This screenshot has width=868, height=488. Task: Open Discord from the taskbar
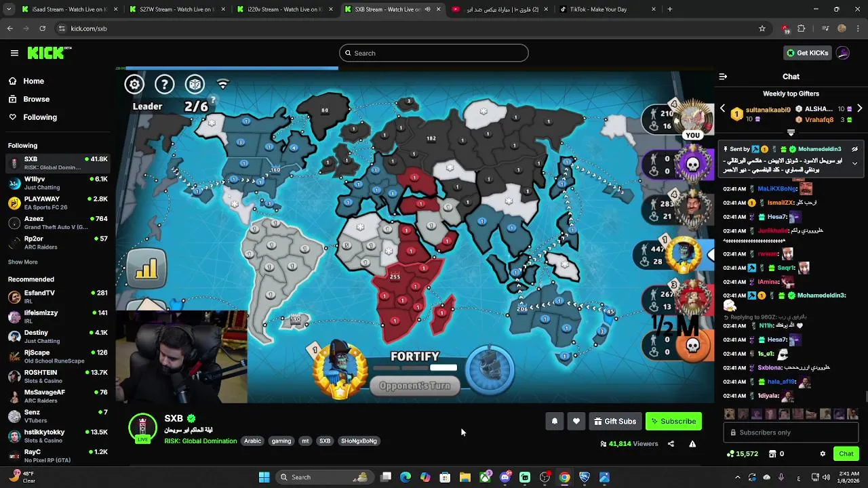coord(505,477)
